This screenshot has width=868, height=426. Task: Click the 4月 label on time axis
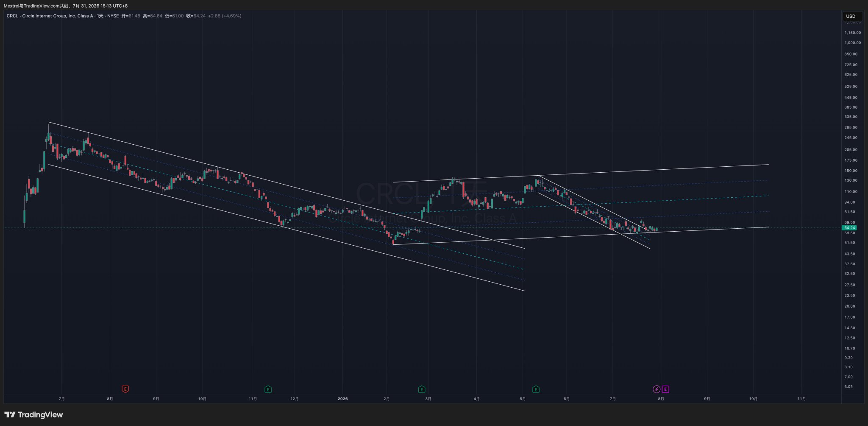click(477, 399)
